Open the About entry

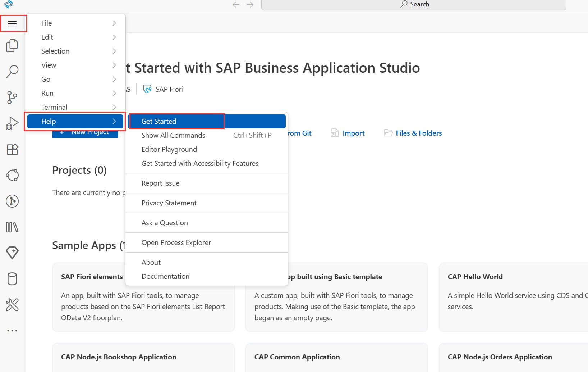pyautogui.click(x=207, y=262)
